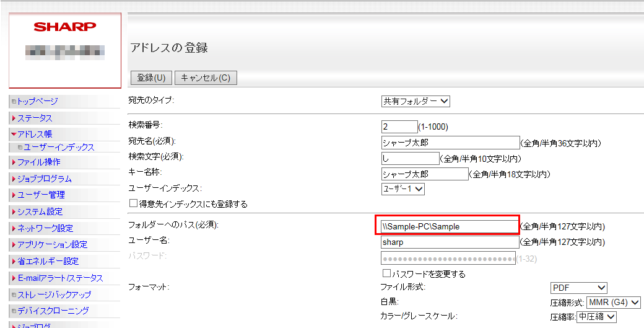
Task: Click the キャンセル(C) button
Action: [x=206, y=78]
